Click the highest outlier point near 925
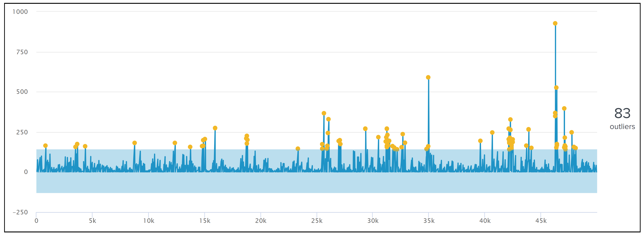The image size is (644, 236). [x=555, y=23]
